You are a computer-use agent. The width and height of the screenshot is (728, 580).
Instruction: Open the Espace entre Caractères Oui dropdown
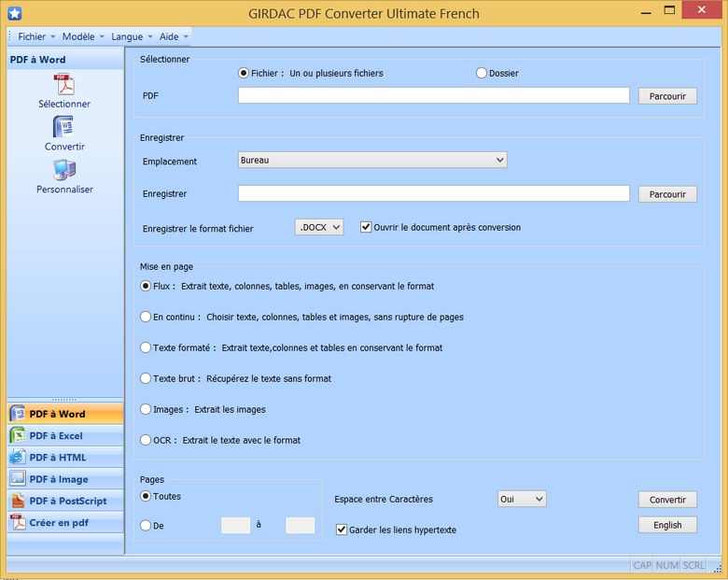[522, 499]
